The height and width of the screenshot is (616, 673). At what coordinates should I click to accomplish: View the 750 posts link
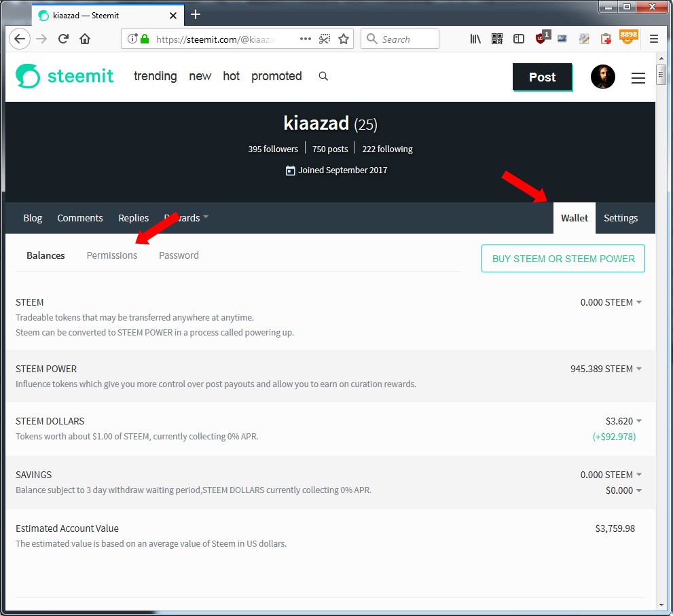pos(330,149)
